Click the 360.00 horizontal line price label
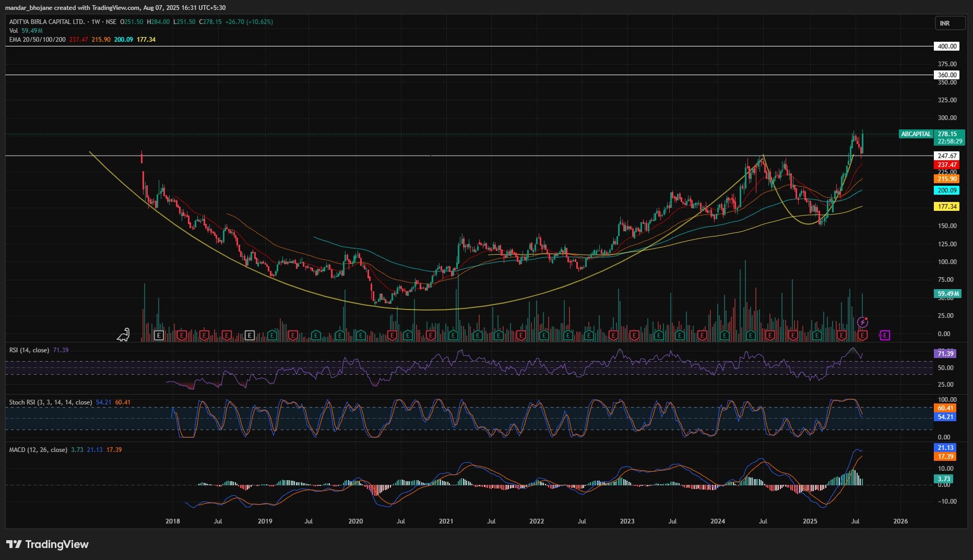The height and width of the screenshot is (560, 973). click(x=947, y=75)
